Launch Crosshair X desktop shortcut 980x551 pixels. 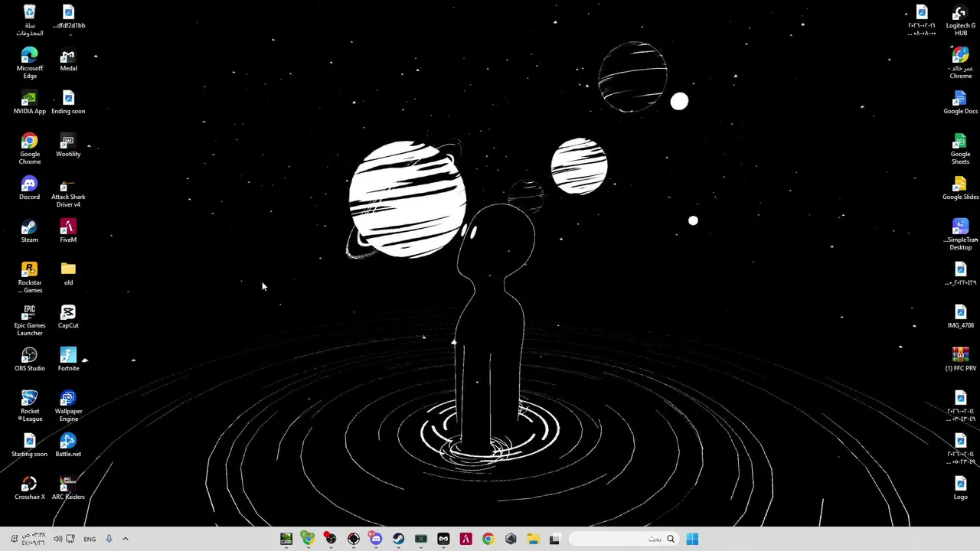29,488
